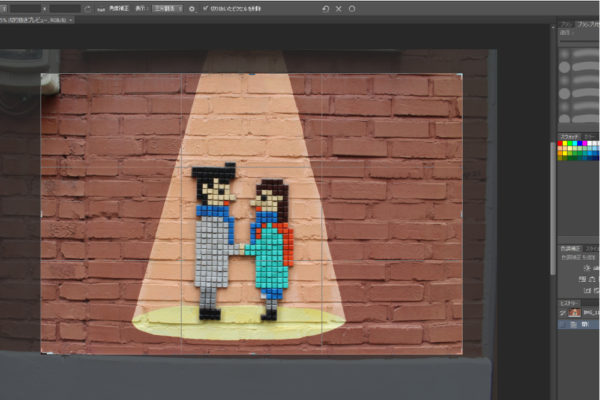Screen dimensions: 600x400
Task: Pick the yellow swatch in Swatches panel
Action: point(567,144)
